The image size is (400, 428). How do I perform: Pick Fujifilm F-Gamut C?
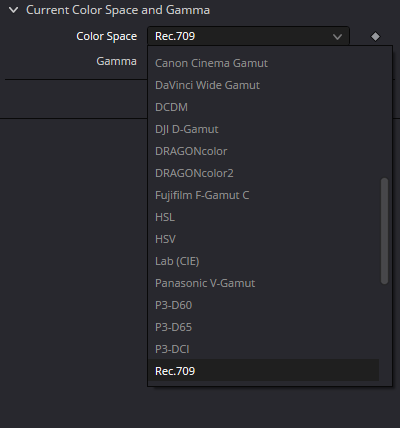263,195
